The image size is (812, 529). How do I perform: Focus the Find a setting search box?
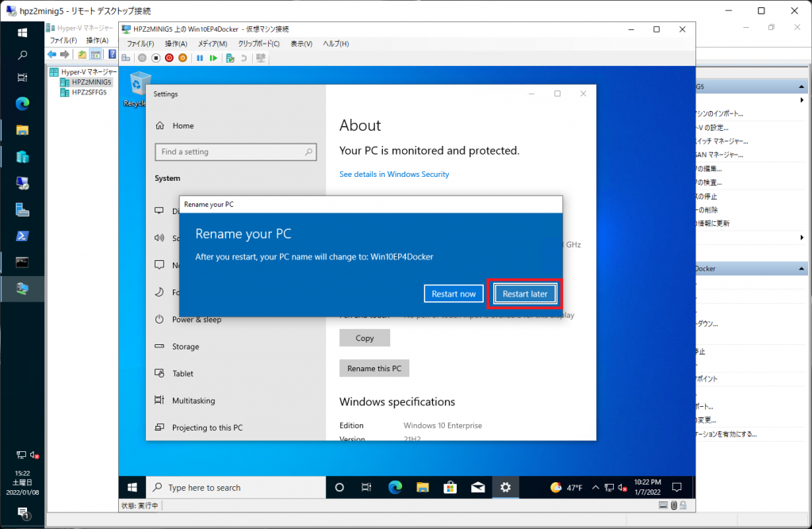pos(236,151)
